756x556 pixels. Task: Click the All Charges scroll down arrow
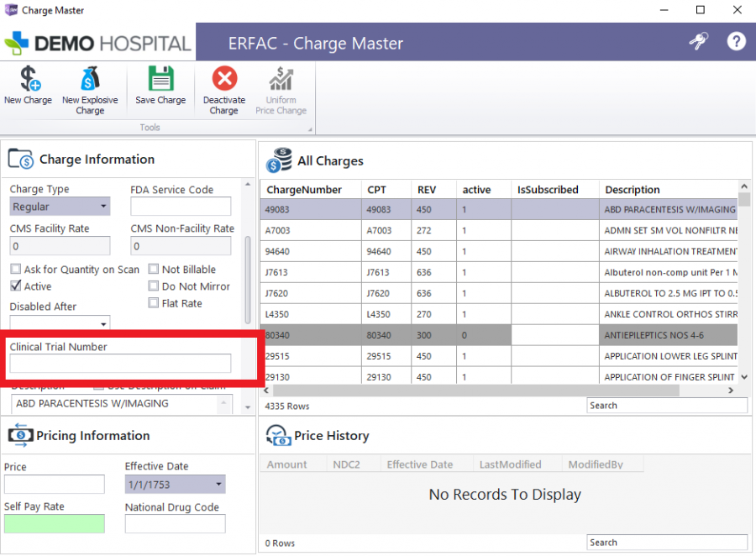click(x=744, y=377)
